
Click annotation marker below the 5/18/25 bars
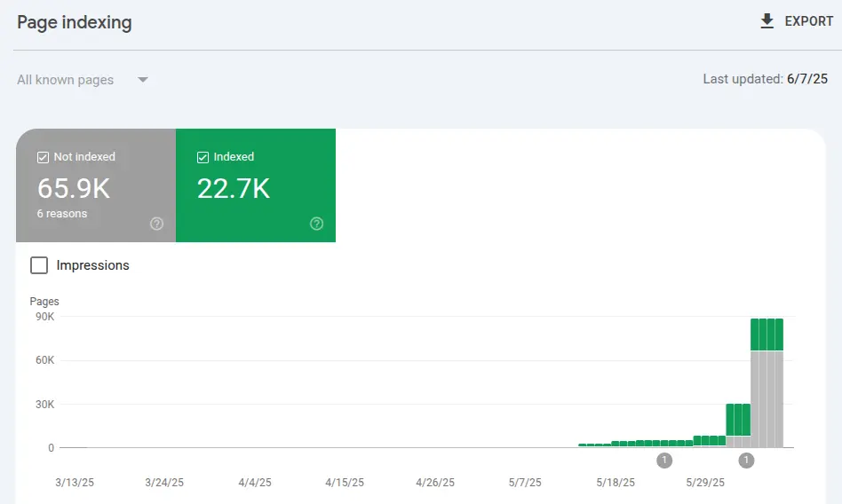point(664,460)
